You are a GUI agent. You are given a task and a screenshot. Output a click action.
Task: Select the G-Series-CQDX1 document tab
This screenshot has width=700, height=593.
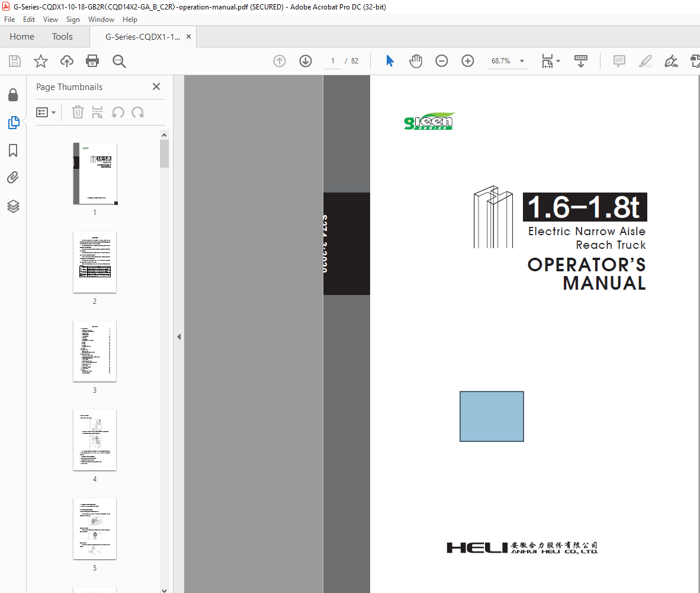coord(142,37)
